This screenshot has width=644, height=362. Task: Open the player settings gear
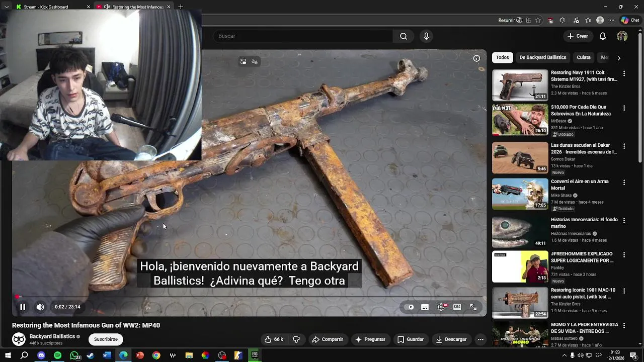point(441,307)
